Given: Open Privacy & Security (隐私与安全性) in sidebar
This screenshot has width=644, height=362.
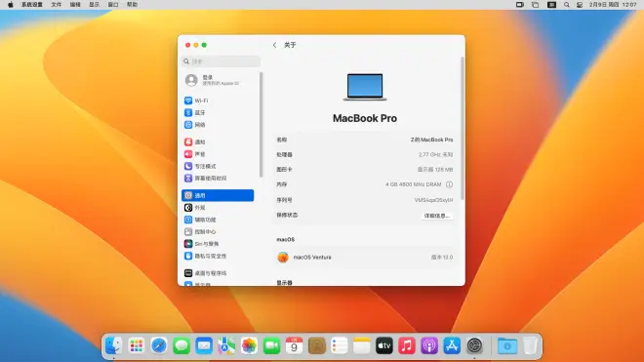Looking at the screenshot, I should click(x=218, y=256).
